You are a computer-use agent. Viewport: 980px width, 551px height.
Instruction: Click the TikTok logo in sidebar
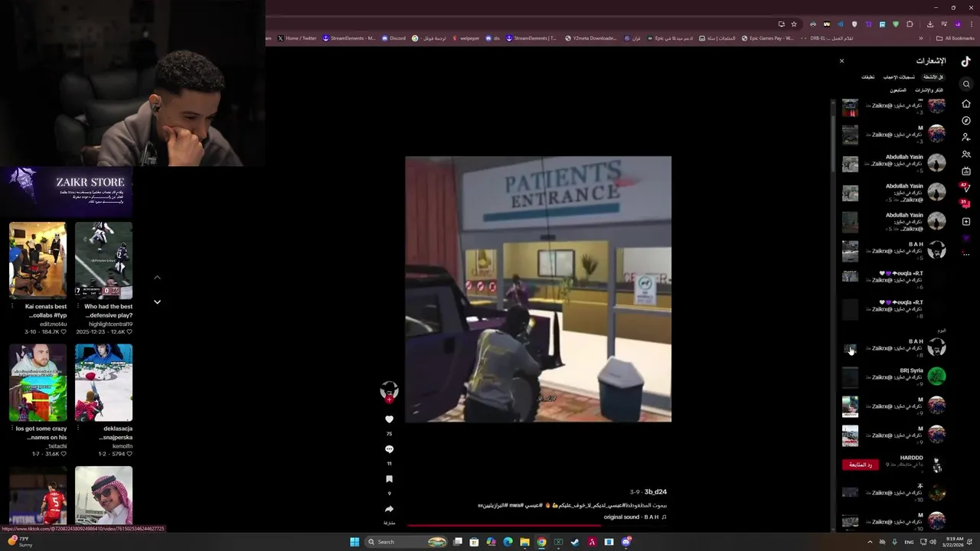point(966,62)
